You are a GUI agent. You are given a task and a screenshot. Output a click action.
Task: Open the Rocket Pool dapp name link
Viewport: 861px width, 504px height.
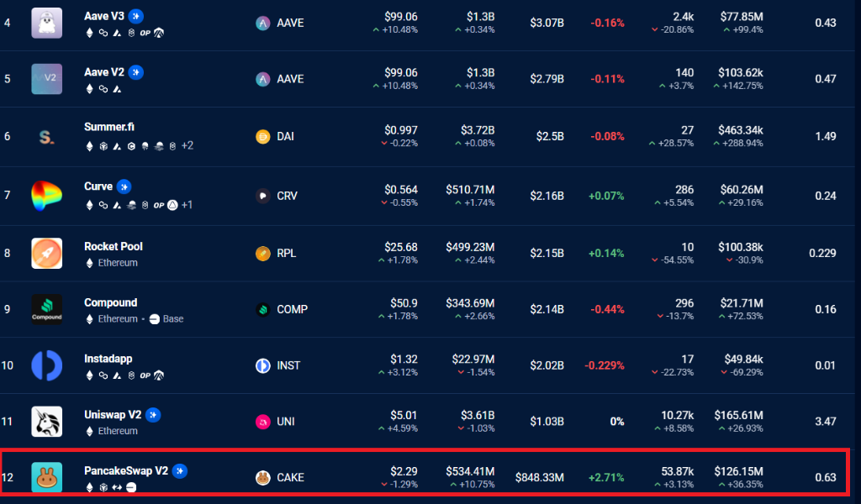coord(114,246)
